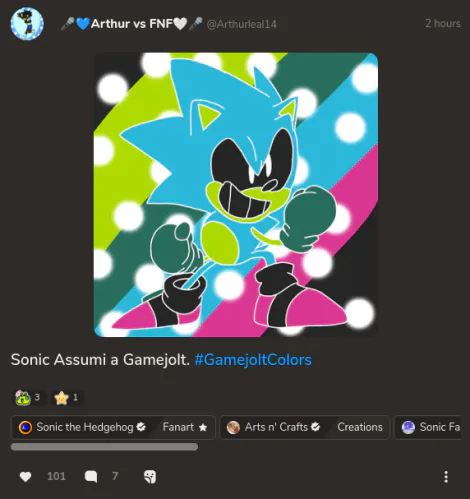Click the Sonic Fa community icon
The image size is (470, 499).
click(x=408, y=427)
